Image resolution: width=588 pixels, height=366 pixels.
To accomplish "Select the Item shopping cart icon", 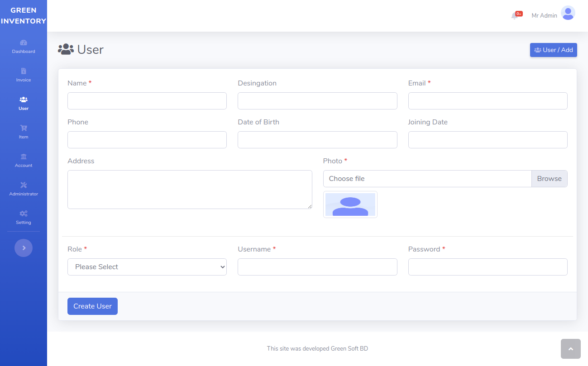I will pos(24,128).
